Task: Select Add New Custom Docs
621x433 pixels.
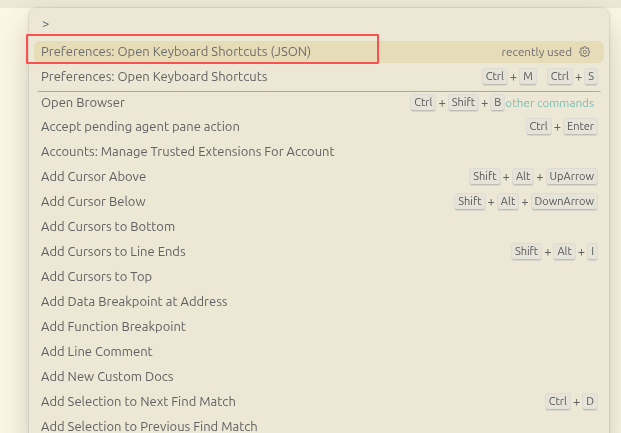Action: (x=319, y=376)
